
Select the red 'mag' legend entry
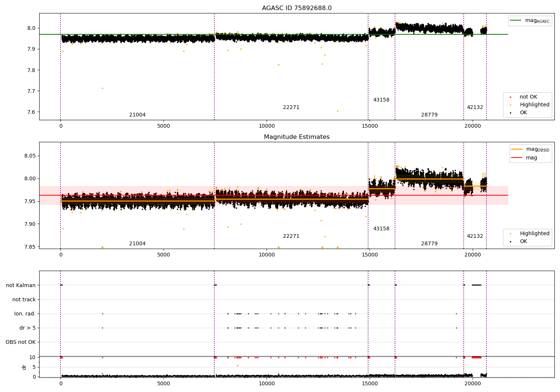(x=525, y=158)
